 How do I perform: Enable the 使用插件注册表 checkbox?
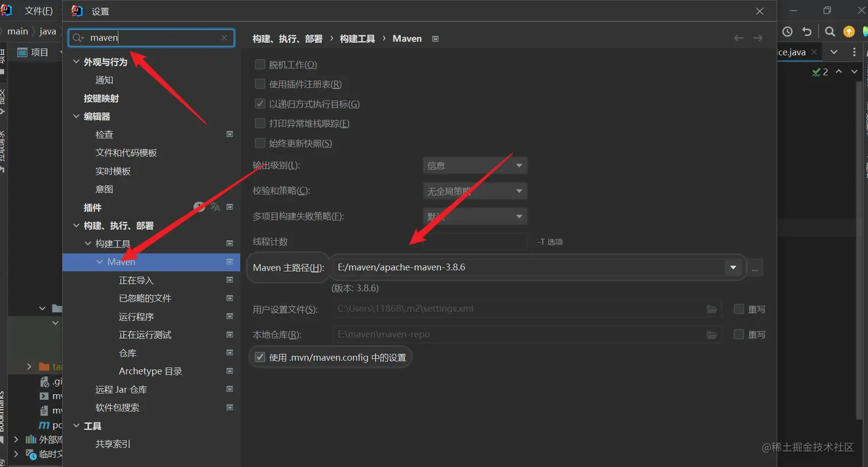pos(260,84)
